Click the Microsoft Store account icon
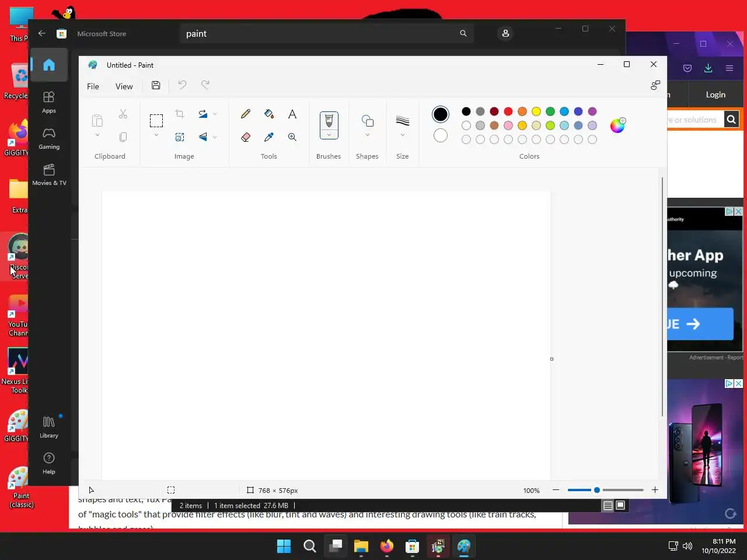This screenshot has height=560, width=747. click(505, 33)
